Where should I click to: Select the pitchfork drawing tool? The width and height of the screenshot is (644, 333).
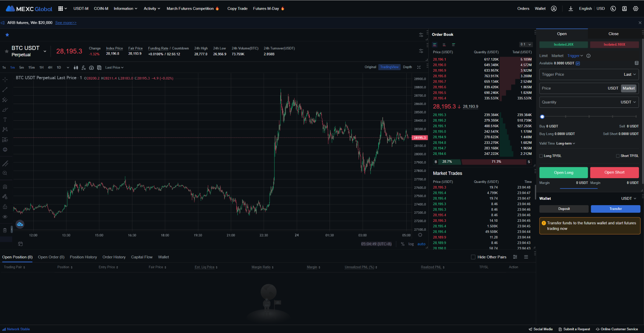[x=5, y=100]
